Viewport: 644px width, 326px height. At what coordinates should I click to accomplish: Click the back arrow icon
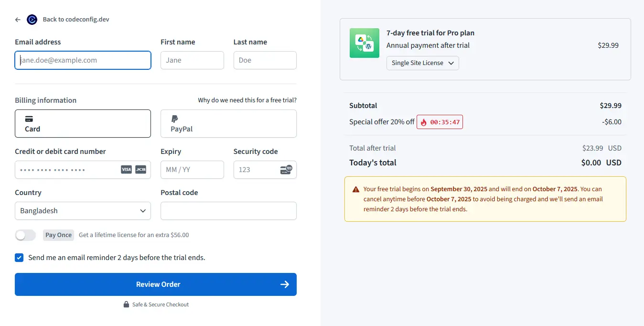click(18, 20)
